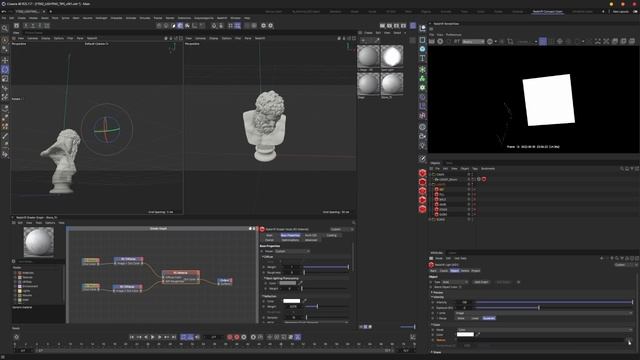Open Cameras menu in left viewport
This screenshot has height=360, width=640.
point(32,38)
